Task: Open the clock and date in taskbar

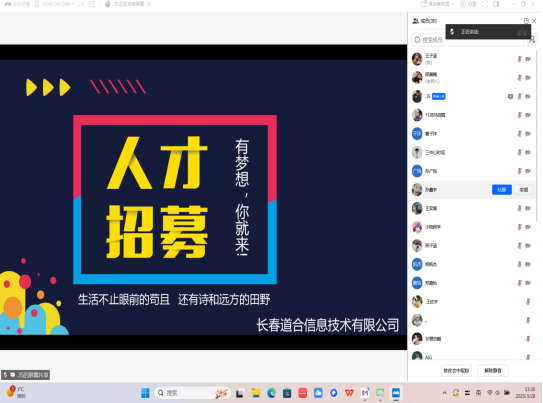Action: (525, 393)
